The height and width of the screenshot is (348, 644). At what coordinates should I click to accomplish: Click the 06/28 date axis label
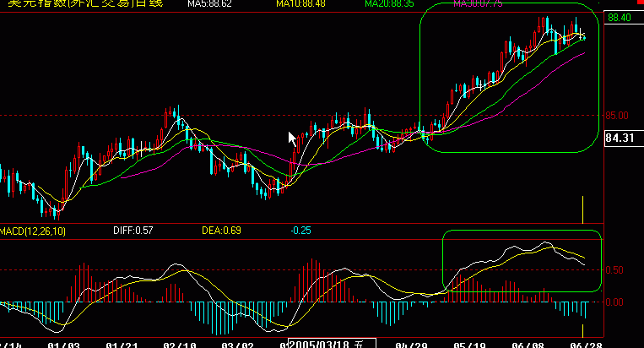point(586,345)
